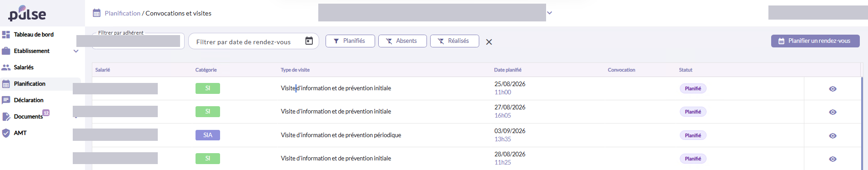This screenshot has height=170, width=868.
Task: Toggle the Réalisés filter
Action: (x=454, y=41)
